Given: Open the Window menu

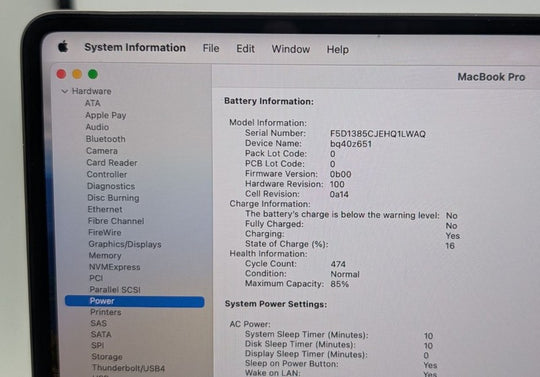Looking at the screenshot, I should pyautogui.click(x=291, y=49).
